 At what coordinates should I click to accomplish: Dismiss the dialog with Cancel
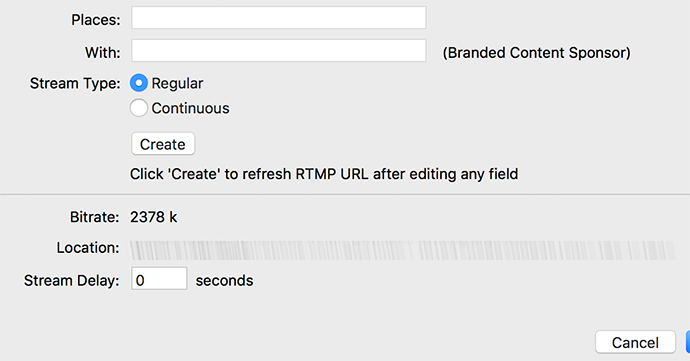[635, 343]
